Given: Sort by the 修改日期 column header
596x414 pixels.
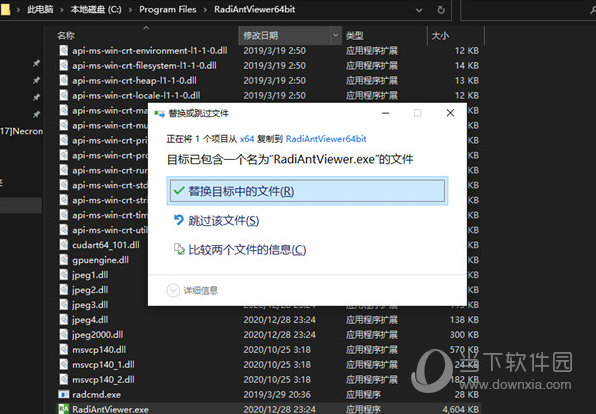Looking at the screenshot, I should click(261, 36).
